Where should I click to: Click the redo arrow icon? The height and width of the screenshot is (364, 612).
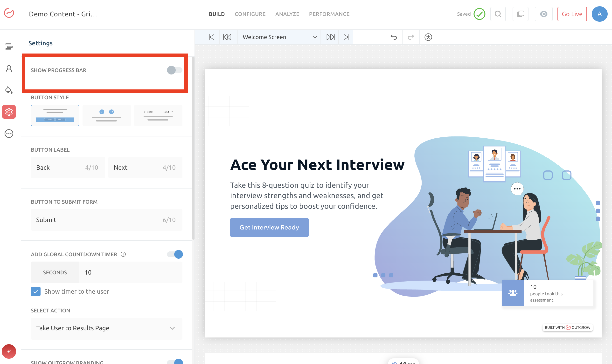[411, 37]
